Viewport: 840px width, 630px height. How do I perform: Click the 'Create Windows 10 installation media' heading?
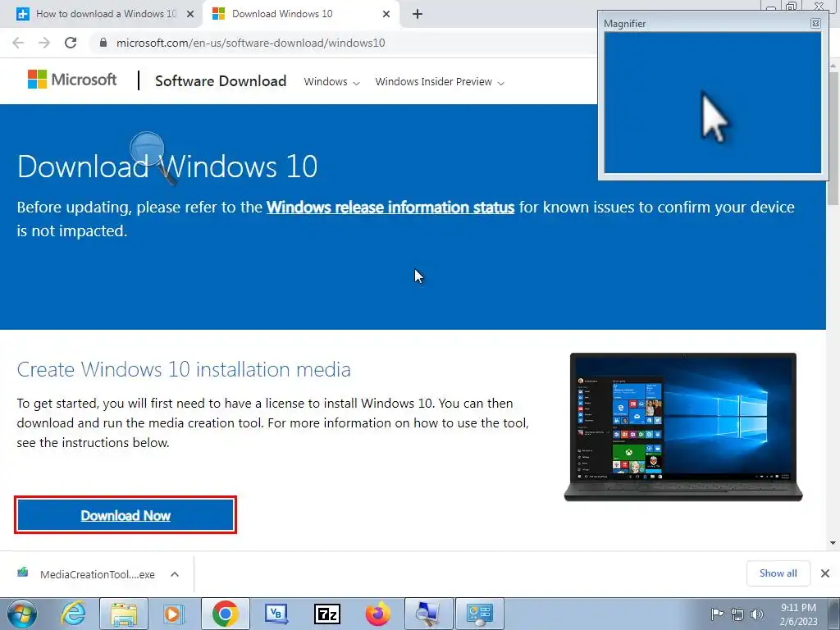(184, 369)
